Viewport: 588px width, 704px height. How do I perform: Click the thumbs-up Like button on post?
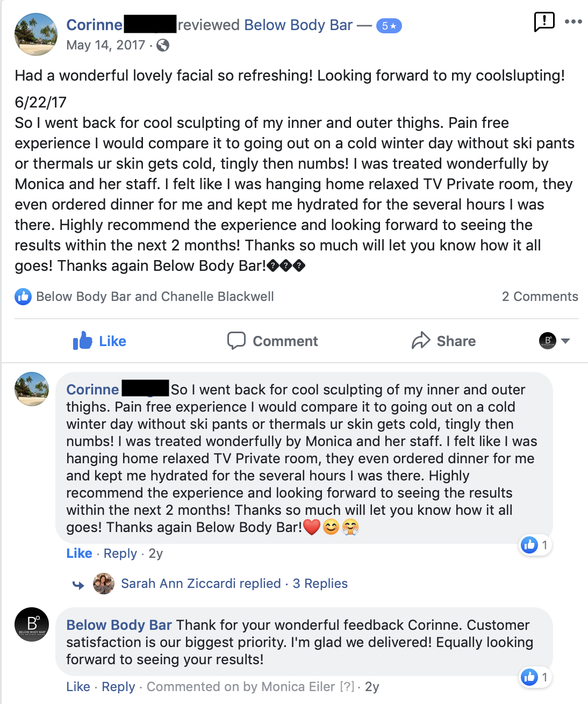pos(99,341)
